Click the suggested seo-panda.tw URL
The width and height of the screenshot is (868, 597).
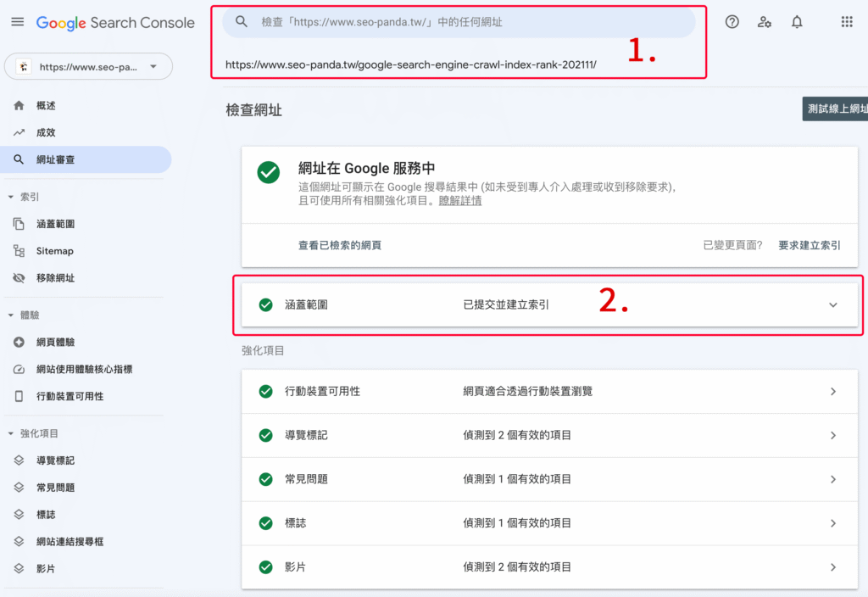411,64
